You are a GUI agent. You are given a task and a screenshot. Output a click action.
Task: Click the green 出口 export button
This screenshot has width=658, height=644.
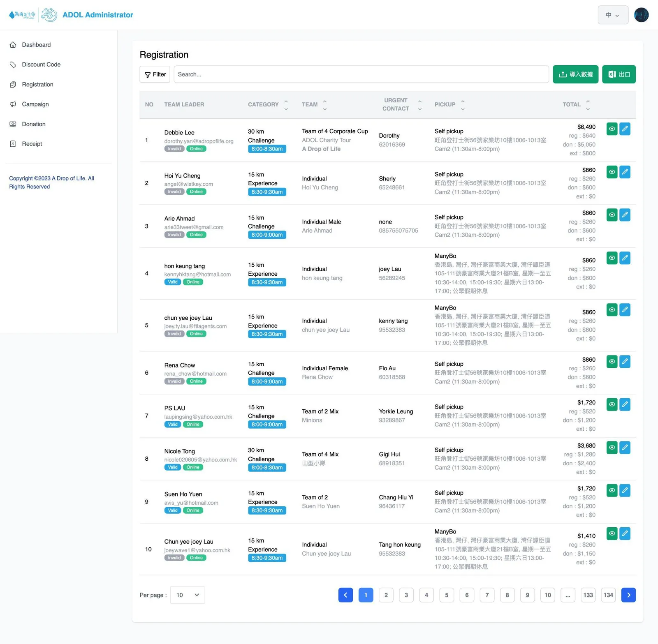(x=619, y=74)
